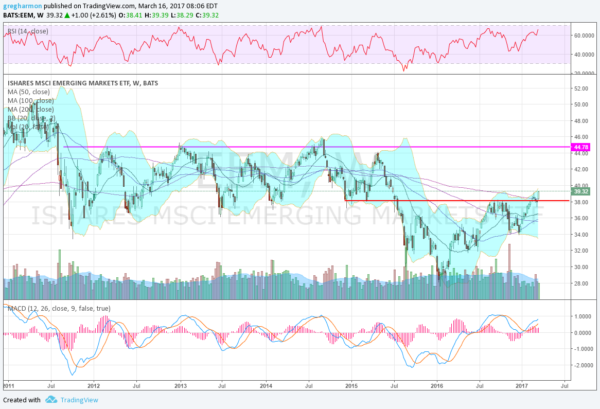Image resolution: width=600 pixels, height=409 pixels.
Task: Click the green 39.32 last-price tag
Action: pyautogui.click(x=580, y=191)
